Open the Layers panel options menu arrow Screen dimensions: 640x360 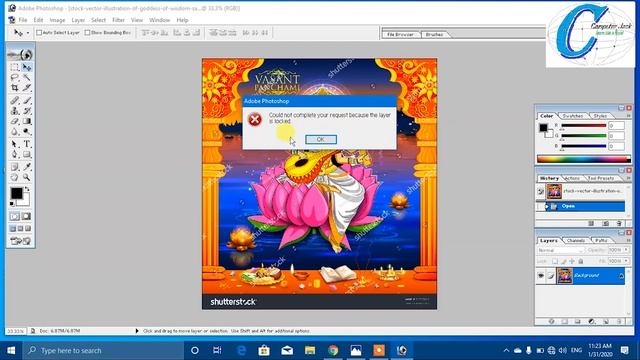(x=628, y=241)
